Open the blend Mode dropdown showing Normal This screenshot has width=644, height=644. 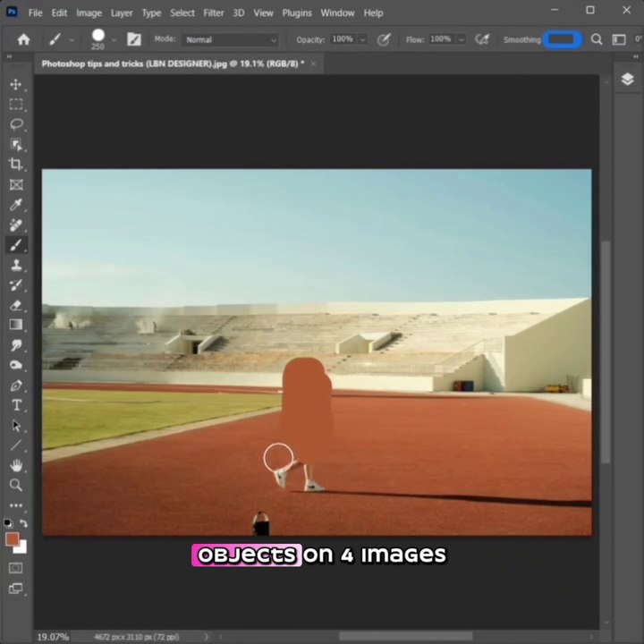(230, 40)
